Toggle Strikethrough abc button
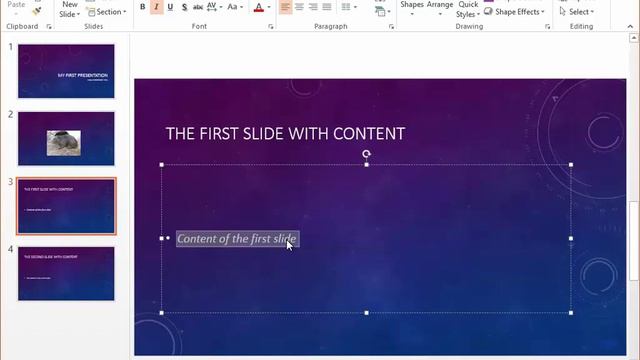Screen dimensions: 640x360 [198, 7]
